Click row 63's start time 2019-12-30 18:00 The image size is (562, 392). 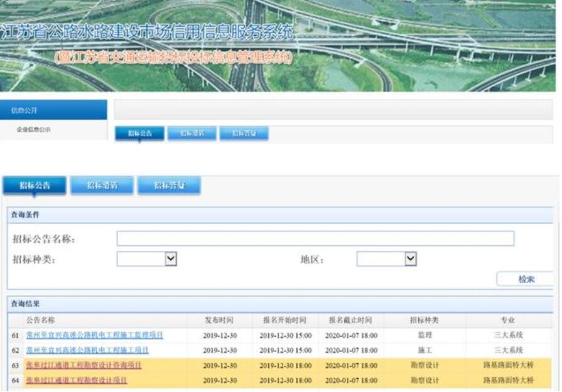[286, 366]
